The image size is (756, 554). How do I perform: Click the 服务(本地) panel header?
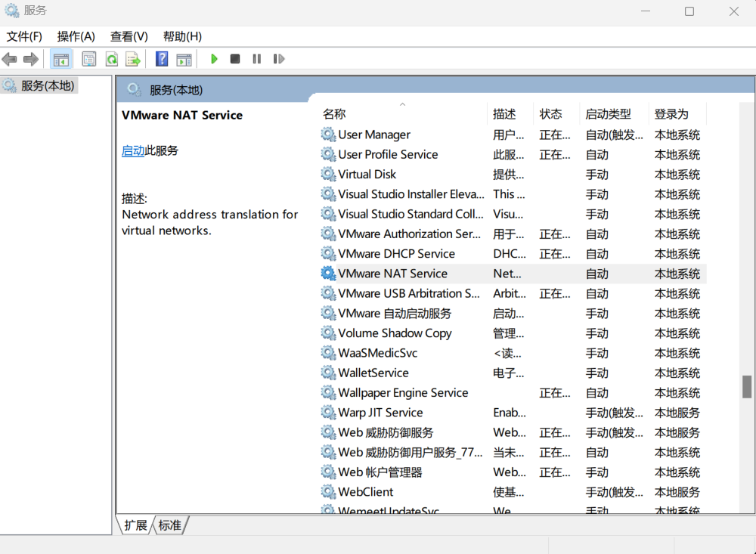coord(176,90)
